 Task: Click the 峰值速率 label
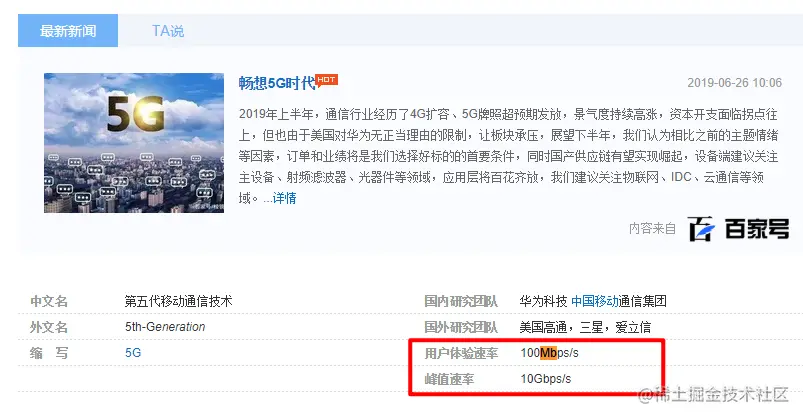click(449, 379)
